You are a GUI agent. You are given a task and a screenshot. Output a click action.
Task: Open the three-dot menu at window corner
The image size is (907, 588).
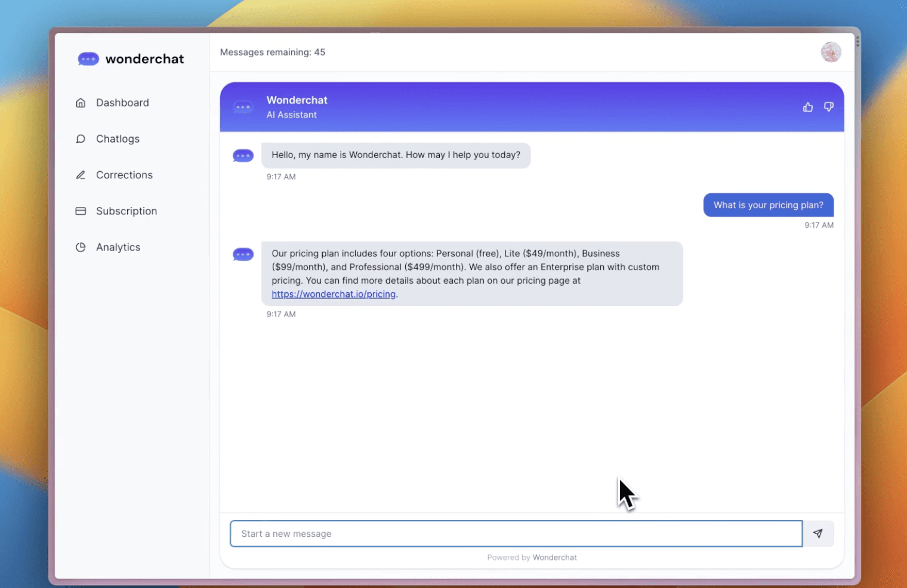tap(857, 41)
